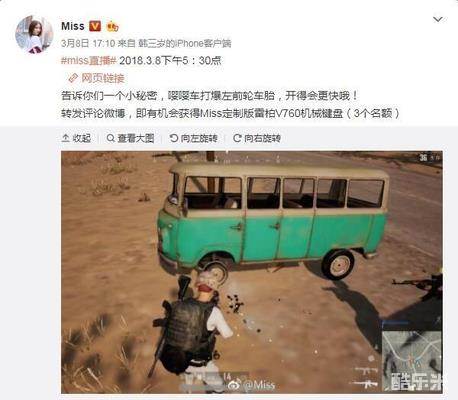This screenshot has width=458, height=400.
Task: Click the upward arrow collapse icon
Action: 66,138
